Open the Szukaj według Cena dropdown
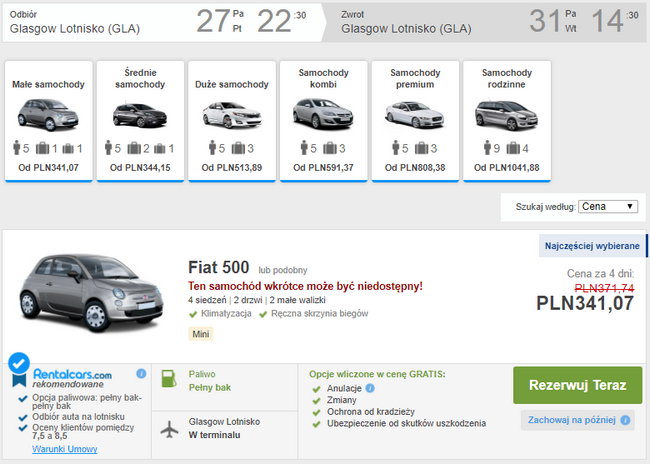Image resolution: width=650 pixels, height=464 pixels. coord(608,206)
